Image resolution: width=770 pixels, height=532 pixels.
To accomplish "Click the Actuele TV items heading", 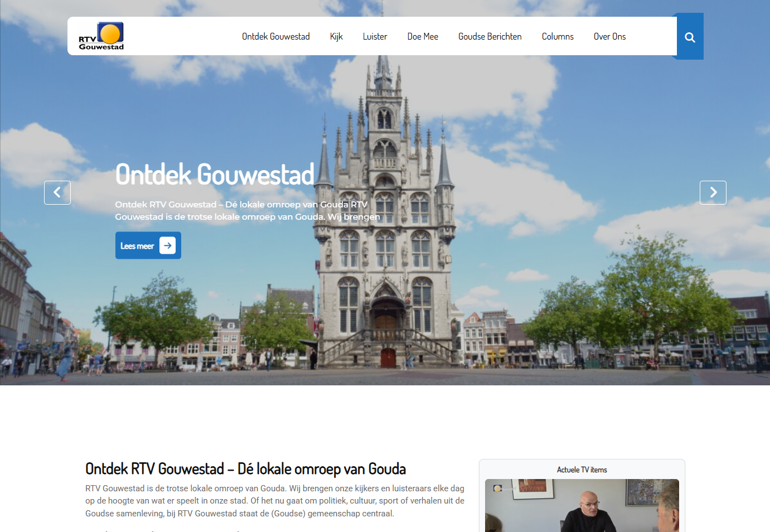I will point(582,470).
